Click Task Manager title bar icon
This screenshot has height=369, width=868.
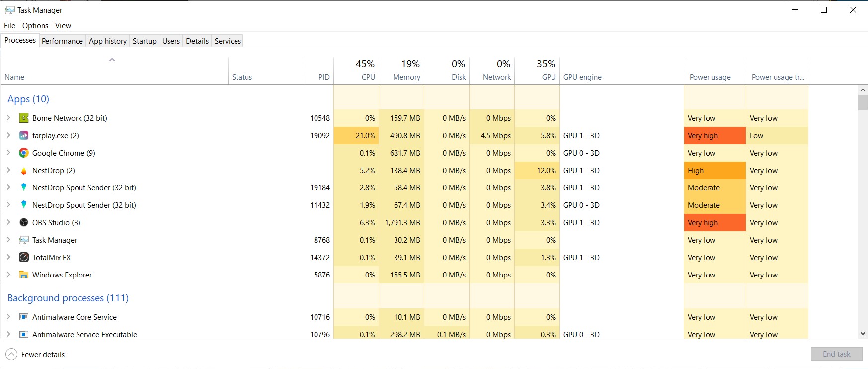tap(9, 10)
